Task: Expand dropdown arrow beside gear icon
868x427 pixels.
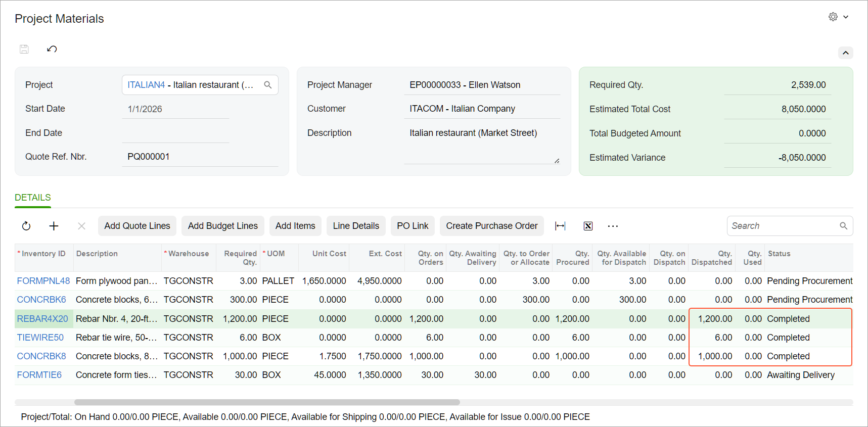Action: 846,17
